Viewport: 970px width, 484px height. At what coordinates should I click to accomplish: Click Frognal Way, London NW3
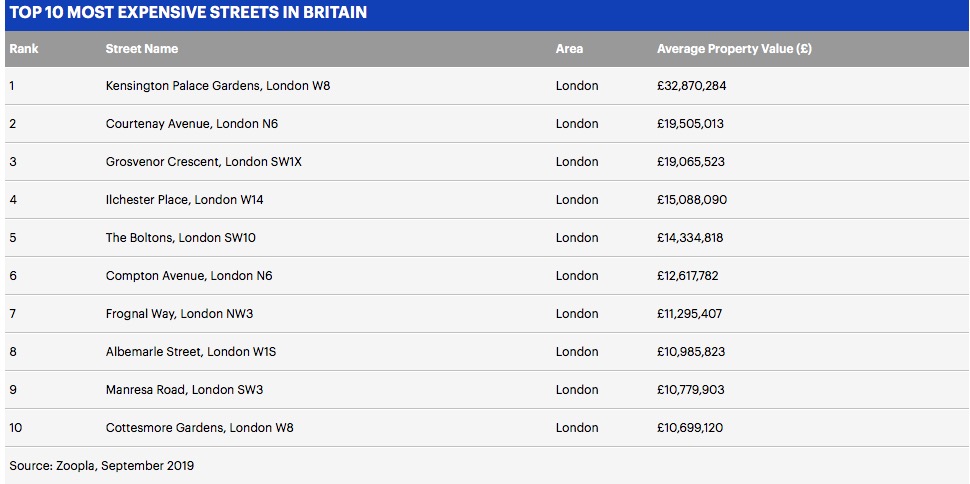pos(179,314)
